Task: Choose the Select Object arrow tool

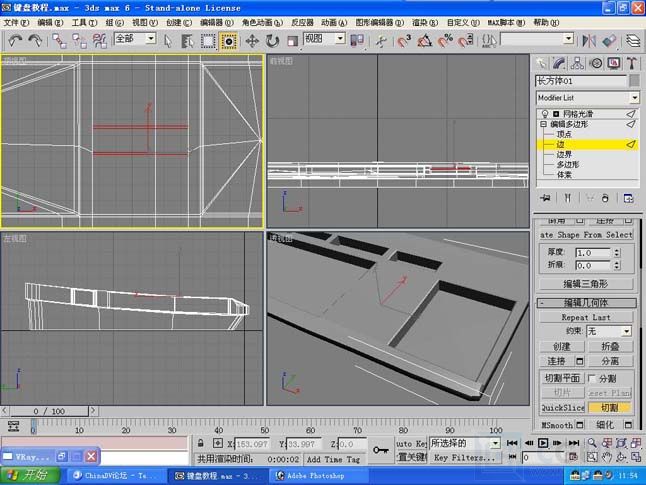Action: 168,41
